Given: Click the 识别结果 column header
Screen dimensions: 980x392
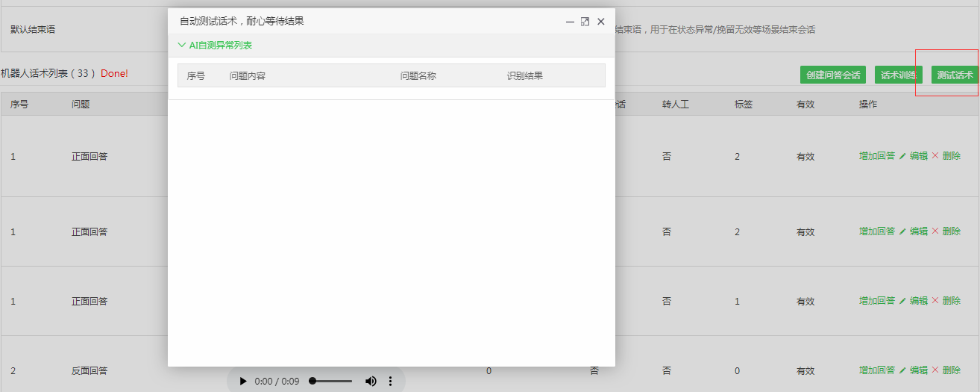Looking at the screenshot, I should (524, 76).
